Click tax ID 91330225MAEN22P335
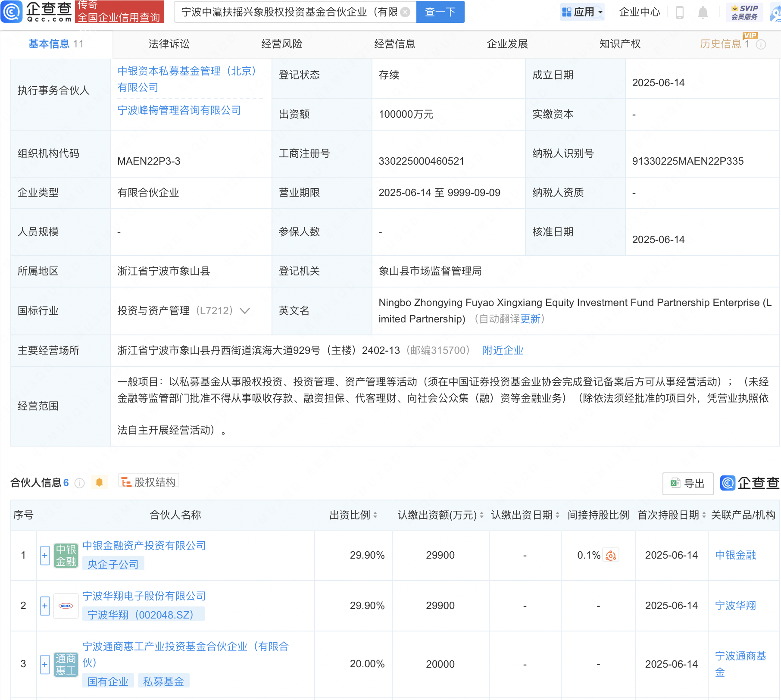781x700 pixels. click(688, 161)
